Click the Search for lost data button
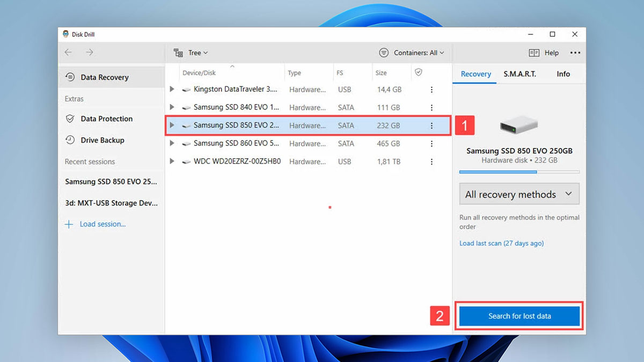 click(x=519, y=316)
